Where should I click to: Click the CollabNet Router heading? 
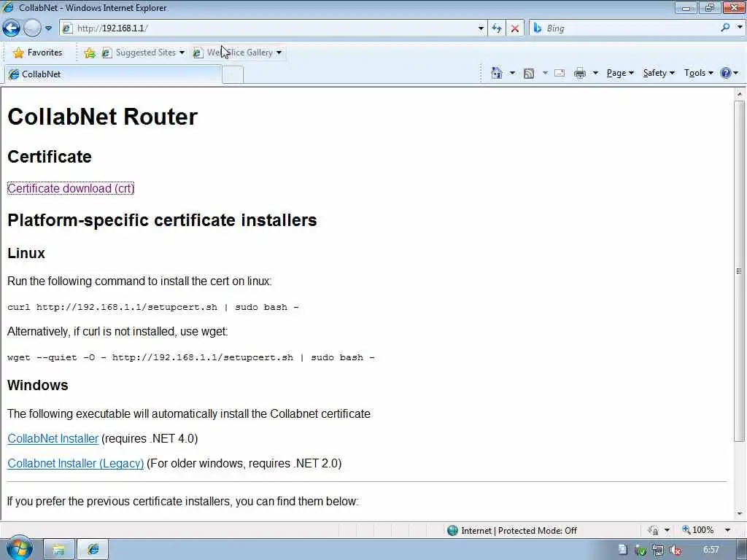point(102,117)
